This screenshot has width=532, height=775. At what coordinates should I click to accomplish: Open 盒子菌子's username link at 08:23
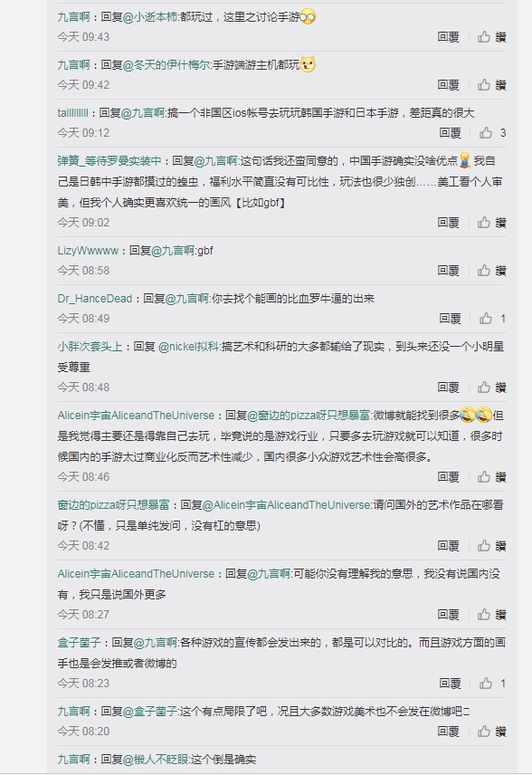tap(79, 643)
